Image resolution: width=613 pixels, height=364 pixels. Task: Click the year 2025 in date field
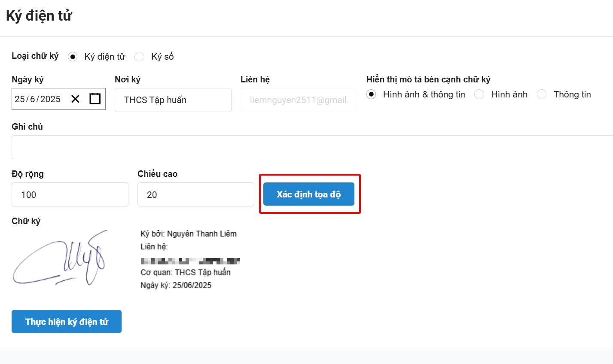pyautogui.click(x=50, y=99)
